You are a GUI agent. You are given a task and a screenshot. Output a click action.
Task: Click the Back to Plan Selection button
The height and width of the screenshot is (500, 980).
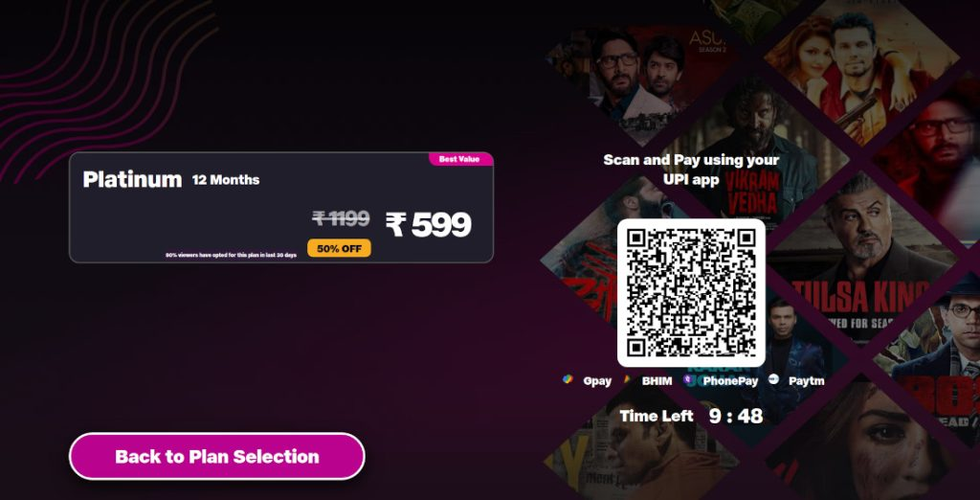click(x=217, y=456)
